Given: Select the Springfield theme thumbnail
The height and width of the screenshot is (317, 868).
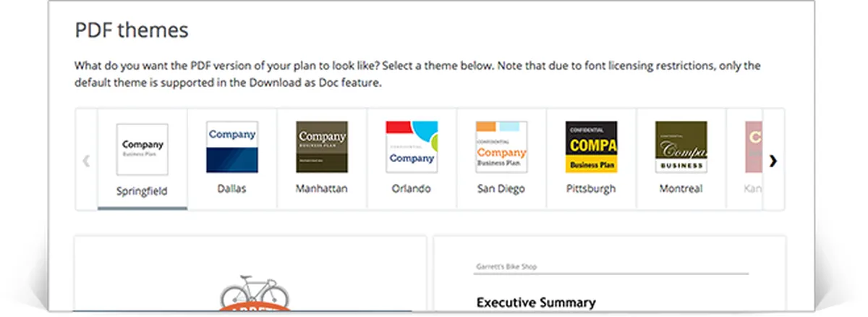Looking at the screenshot, I should [x=142, y=148].
